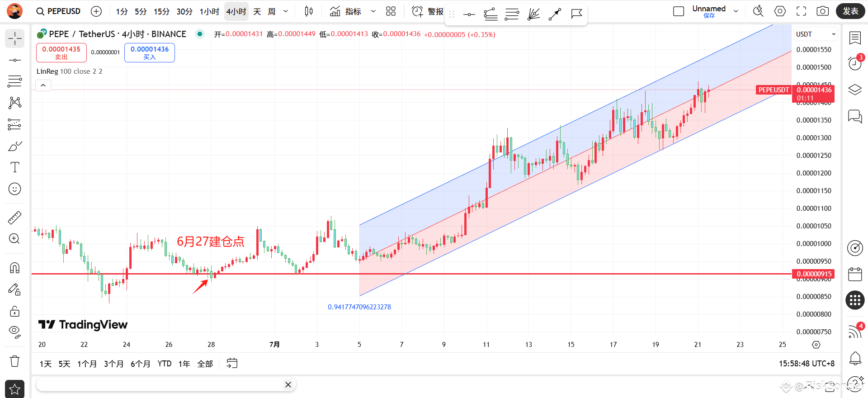
Task: Open price scale settings gear icon
Action: (x=816, y=345)
